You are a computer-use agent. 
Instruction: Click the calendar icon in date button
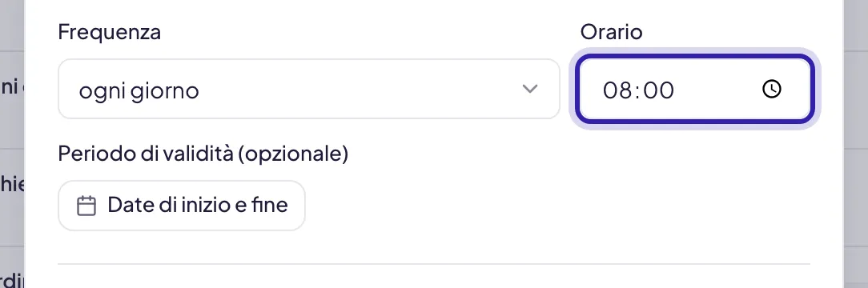click(86, 206)
